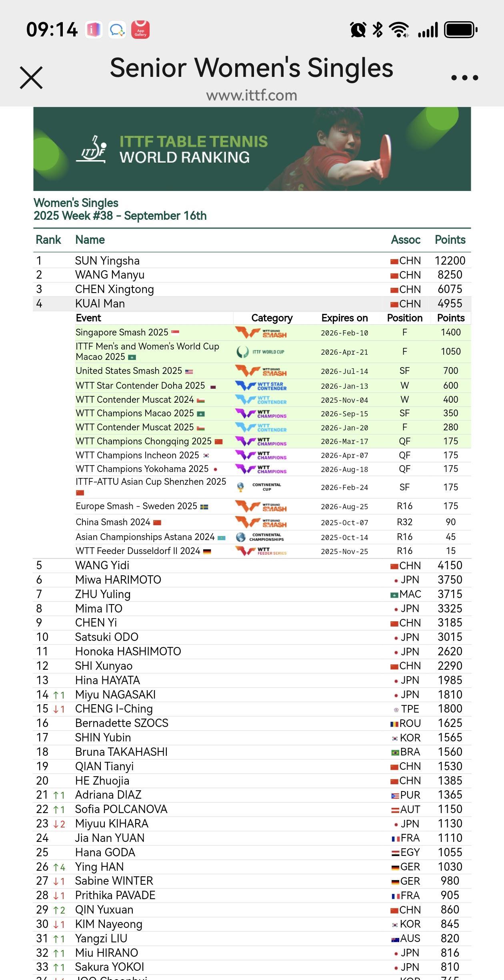Click the WTT Star Contender logo

261,386
